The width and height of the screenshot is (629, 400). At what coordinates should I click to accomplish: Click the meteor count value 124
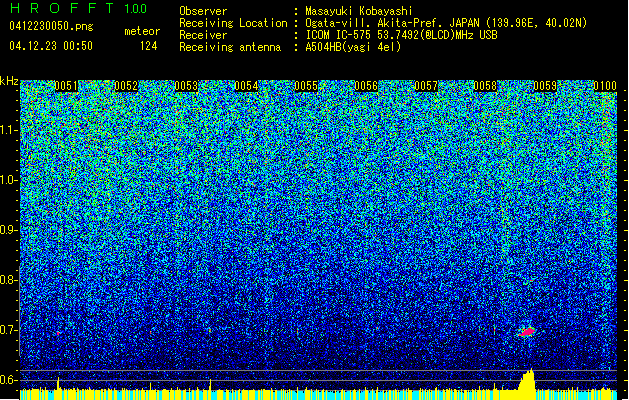tap(148, 46)
